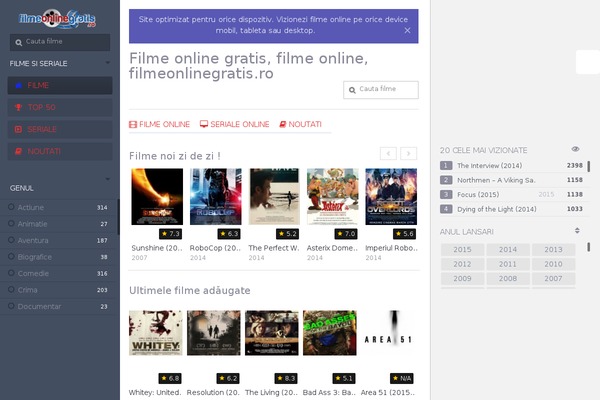Open the SERIALE sidebar menu item
This screenshot has height=400, width=600.
(60, 129)
